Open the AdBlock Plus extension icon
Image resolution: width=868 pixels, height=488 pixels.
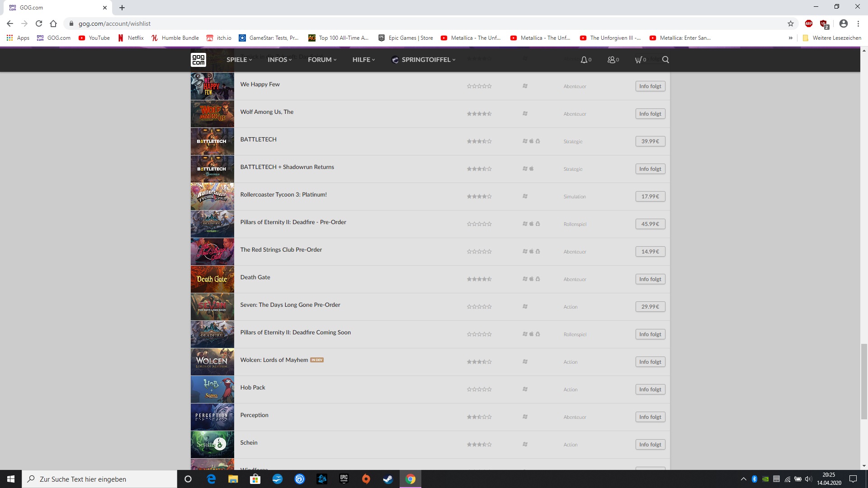[x=809, y=23]
